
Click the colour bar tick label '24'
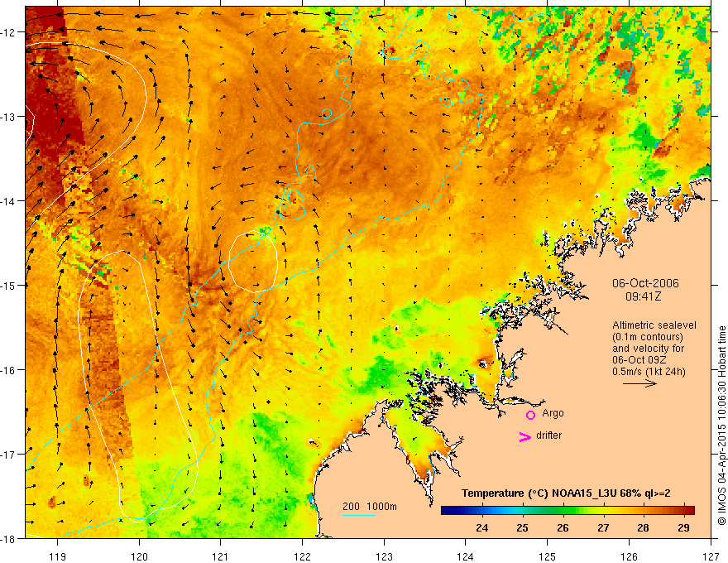pyautogui.click(x=482, y=527)
